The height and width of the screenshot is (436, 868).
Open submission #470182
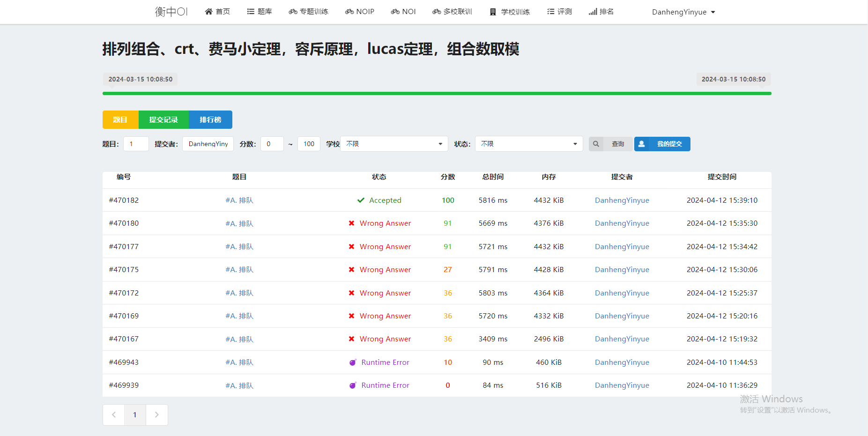124,200
